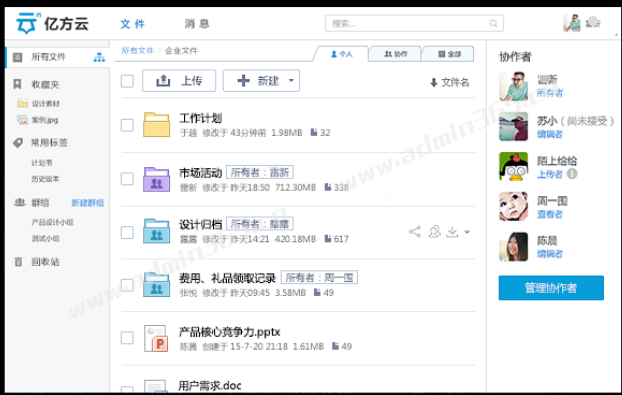Open 回收站 in the sidebar
The image size is (622, 395).
(45, 262)
